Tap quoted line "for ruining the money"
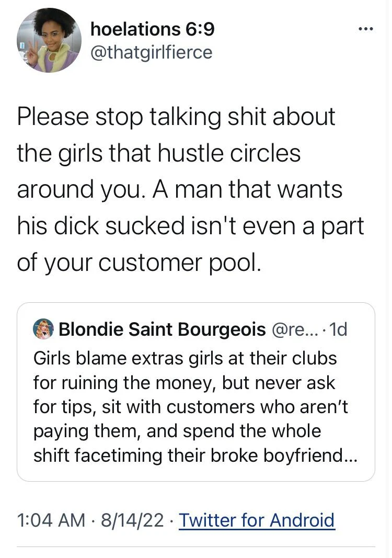 [x=184, y=383]
